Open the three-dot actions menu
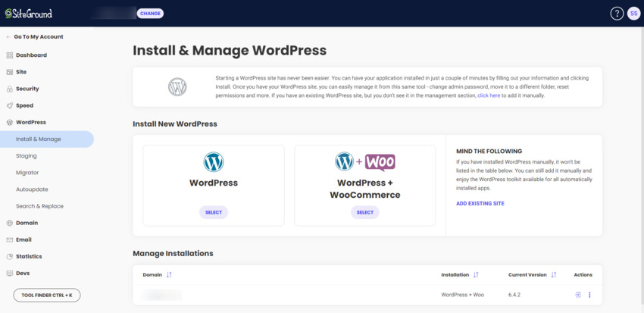This screenshot has height=313, width=644. click(x=589, y=295)
